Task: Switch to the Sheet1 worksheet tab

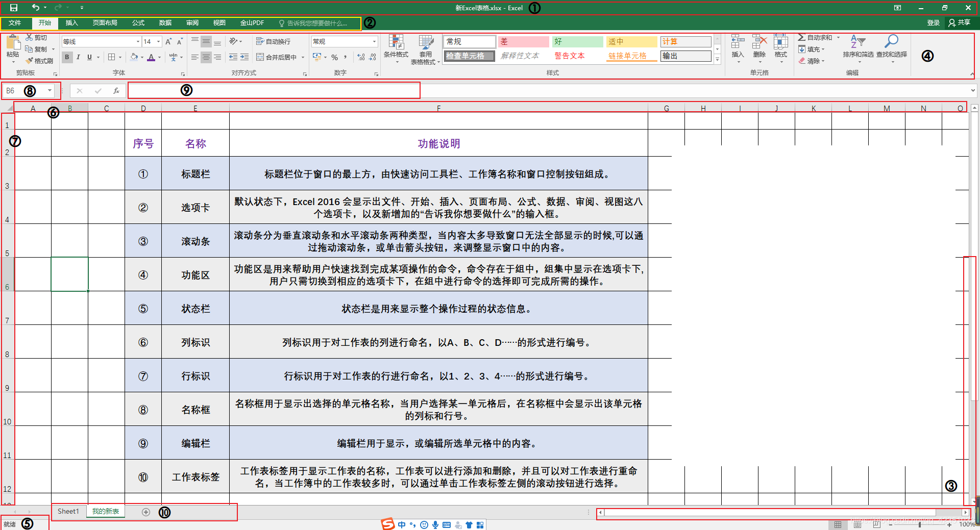Action: pyautogui.click(x=68, y=511)
